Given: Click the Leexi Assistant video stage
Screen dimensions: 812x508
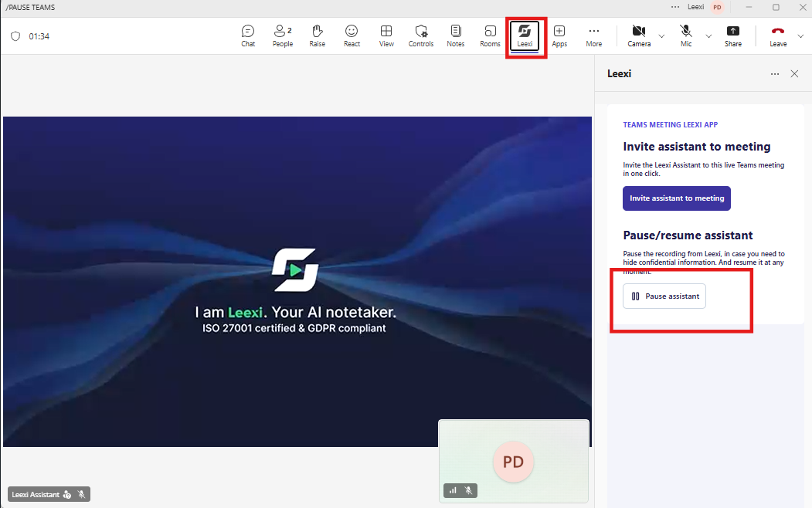Looking at the screenshot, I should tap(297, 282).
